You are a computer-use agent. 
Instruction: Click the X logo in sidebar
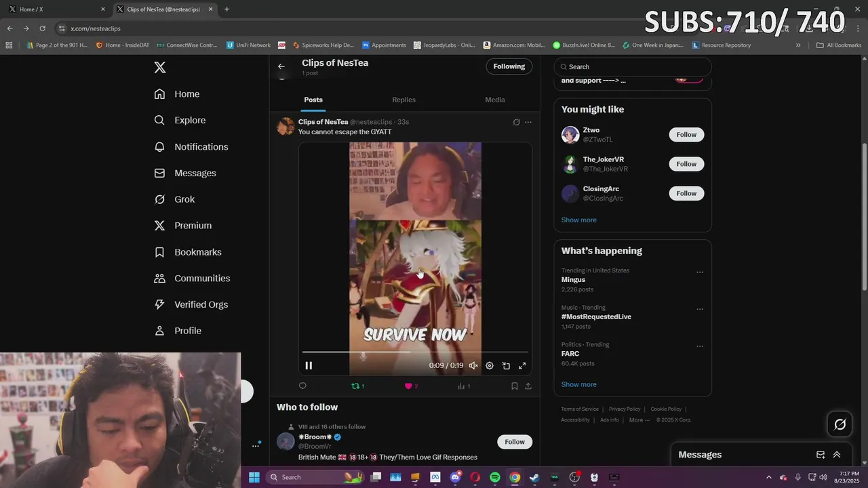(x=159, y=67)
